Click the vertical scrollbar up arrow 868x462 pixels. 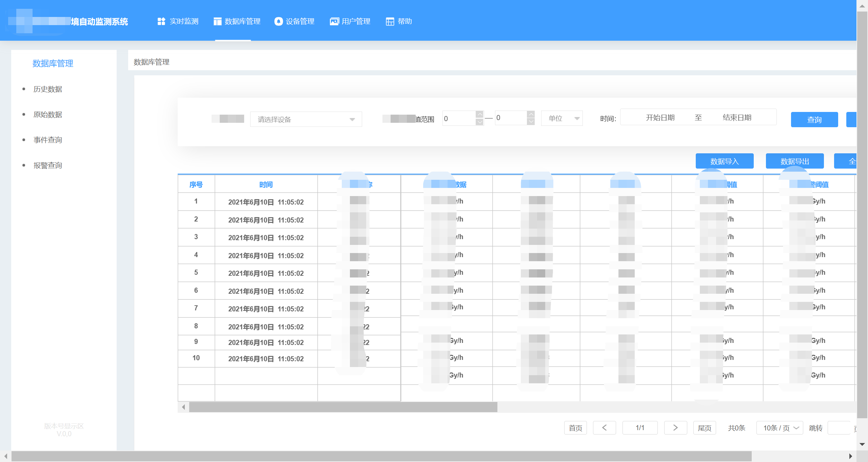coord(862,6)
